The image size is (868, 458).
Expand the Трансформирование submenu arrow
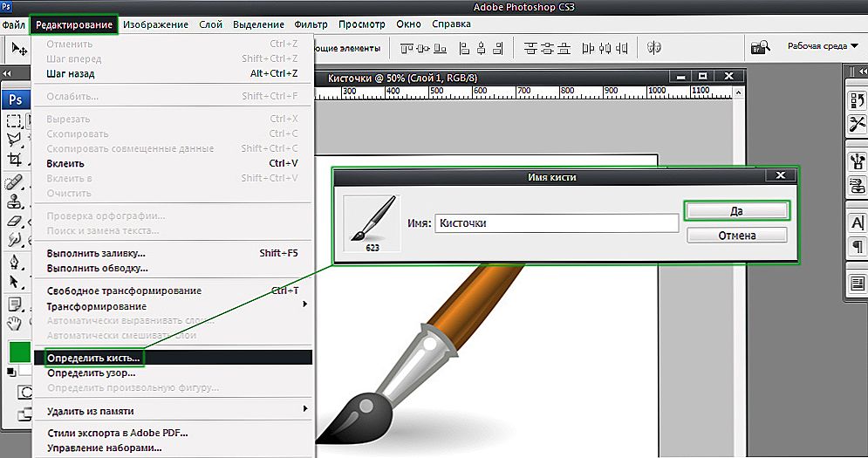tap(304, 304)
